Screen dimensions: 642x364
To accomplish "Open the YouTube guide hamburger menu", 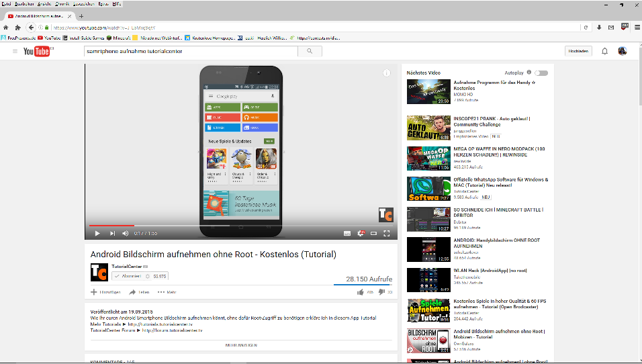I will point(15,51).
